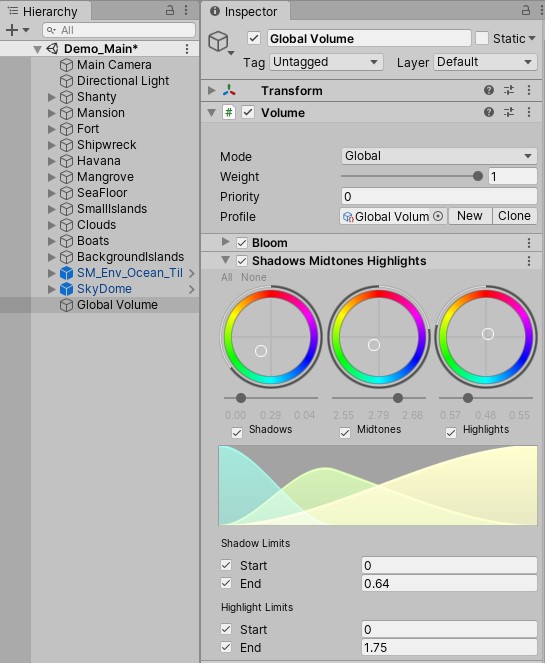Expand the Shanty object in Hierarchy
Screen dimensions: 545x663
(52, 97)
